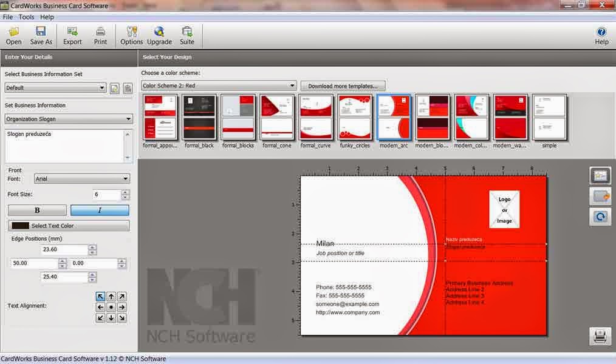Click the image button at top of right sidebar

[600, 176]
